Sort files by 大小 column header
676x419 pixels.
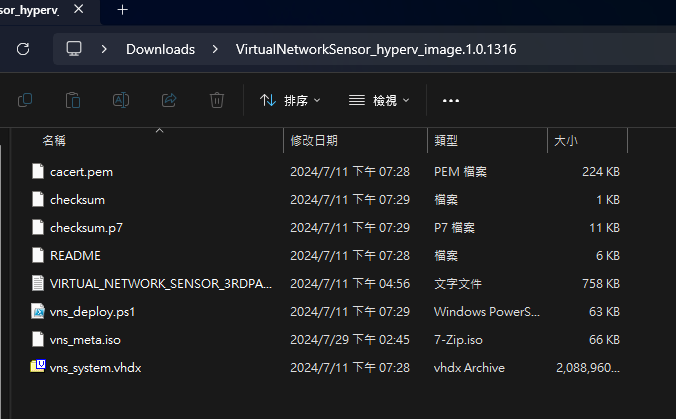click(x=566, y=141)
